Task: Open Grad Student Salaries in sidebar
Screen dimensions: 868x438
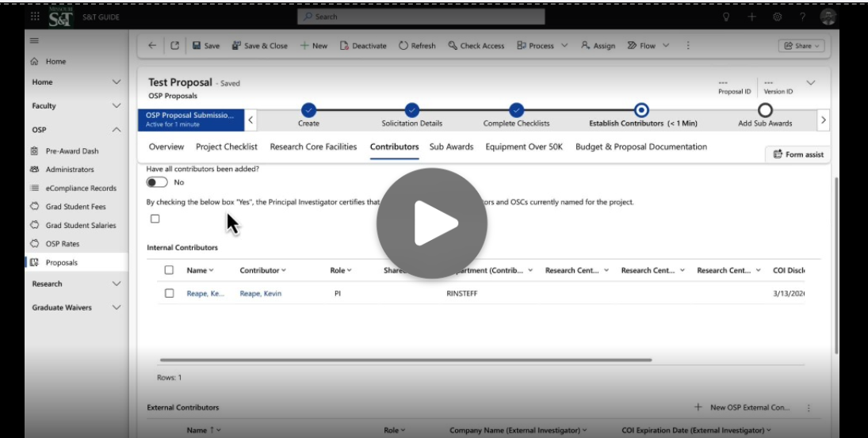Action: 81,225
